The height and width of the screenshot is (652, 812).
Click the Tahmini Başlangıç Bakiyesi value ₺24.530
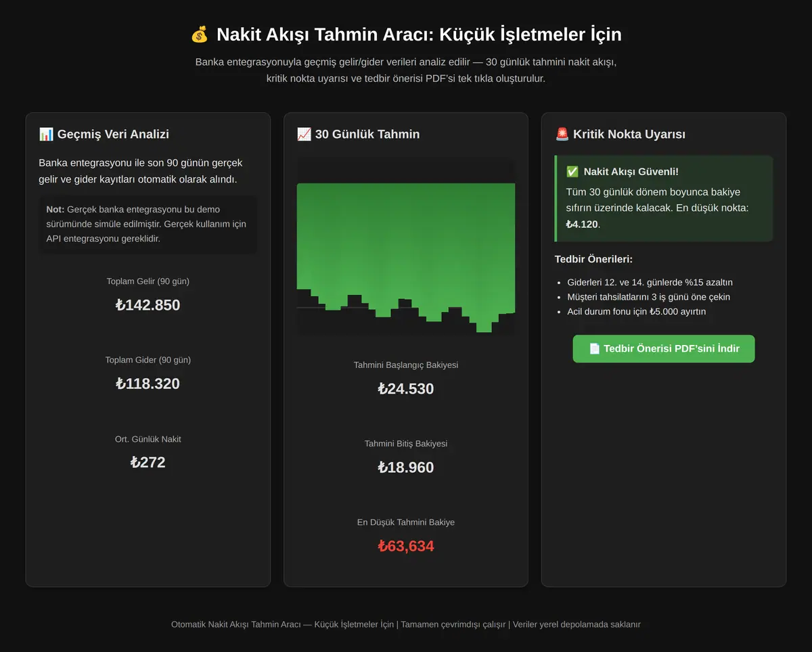tap(406, 389)
